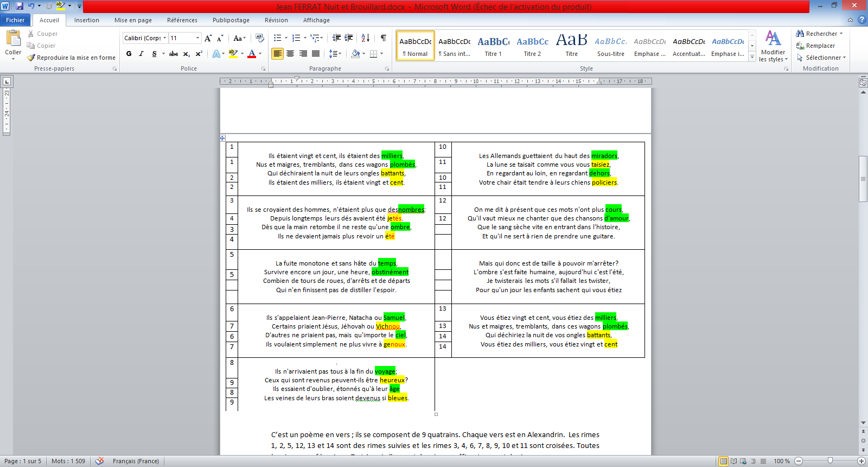Image resolution: width=868 pixels, height=467 pixels.
Task: Save document using quick access toolbar icon
Action: coord(20,6)
